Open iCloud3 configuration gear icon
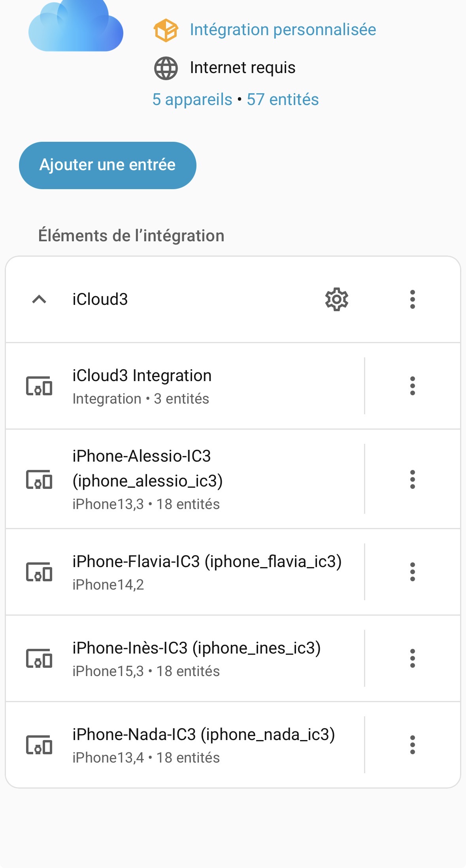 (336, 299)
